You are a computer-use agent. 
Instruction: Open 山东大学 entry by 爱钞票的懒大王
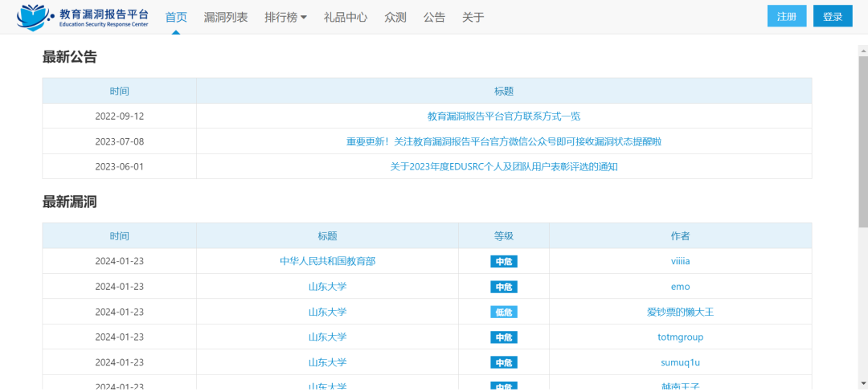(327, 312)
